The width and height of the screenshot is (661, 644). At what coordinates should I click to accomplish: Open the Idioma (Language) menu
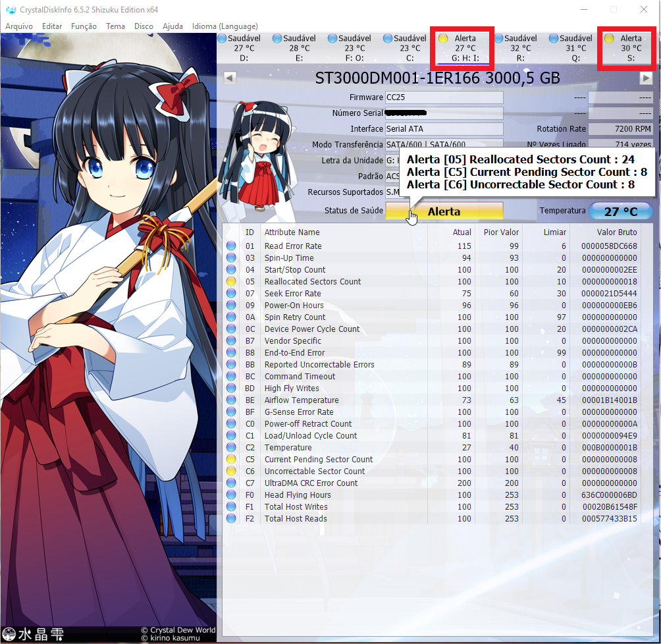point(225,26)
